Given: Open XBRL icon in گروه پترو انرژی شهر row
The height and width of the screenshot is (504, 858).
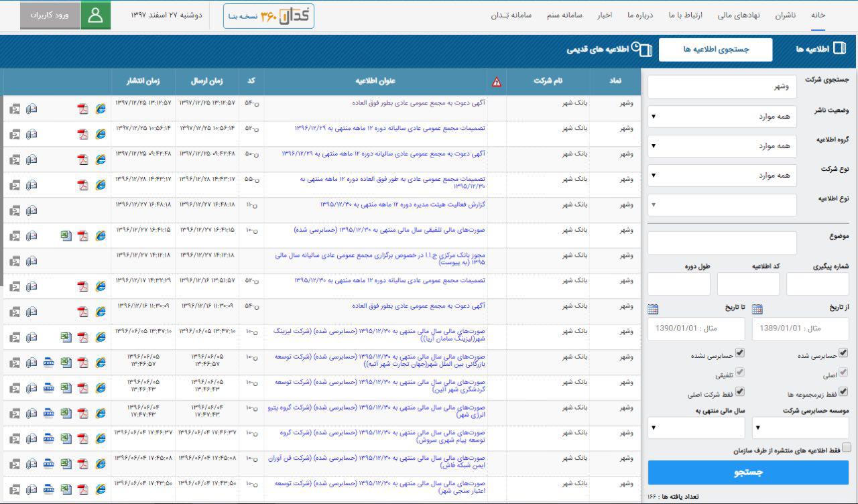Looking at the screenshot, I should point(48,414).
